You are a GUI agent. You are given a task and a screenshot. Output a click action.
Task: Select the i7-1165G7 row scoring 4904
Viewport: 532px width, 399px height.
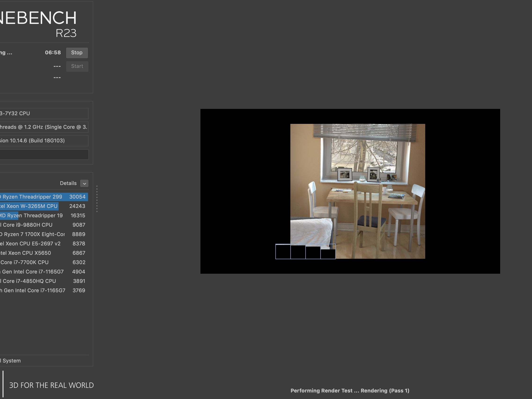43,272
